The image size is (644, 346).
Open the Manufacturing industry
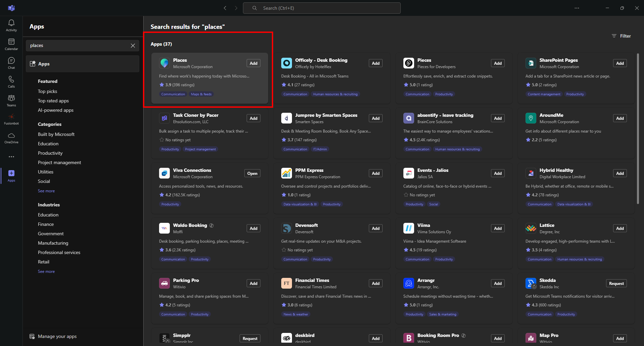53,243
